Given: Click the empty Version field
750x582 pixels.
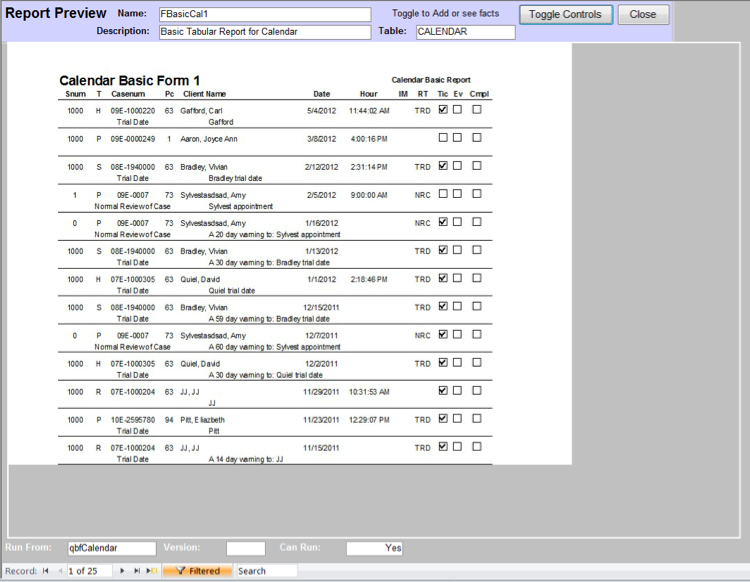Looking at the screenshot, I should (245, 548).
